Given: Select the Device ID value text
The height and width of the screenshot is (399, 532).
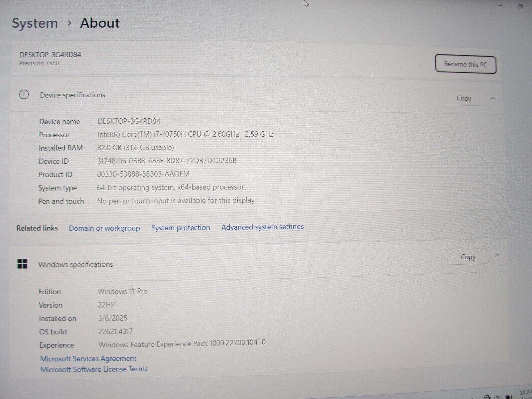Looking at the screenshot, I should pos(167,161).
